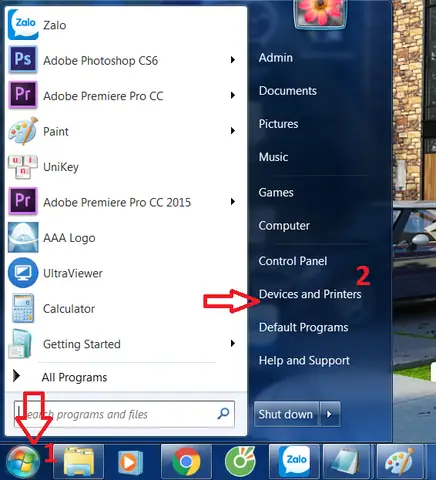The height and width of the screenshot is (480, 436).
Task: Select the Getting Started text label
Action: point(82,344)
